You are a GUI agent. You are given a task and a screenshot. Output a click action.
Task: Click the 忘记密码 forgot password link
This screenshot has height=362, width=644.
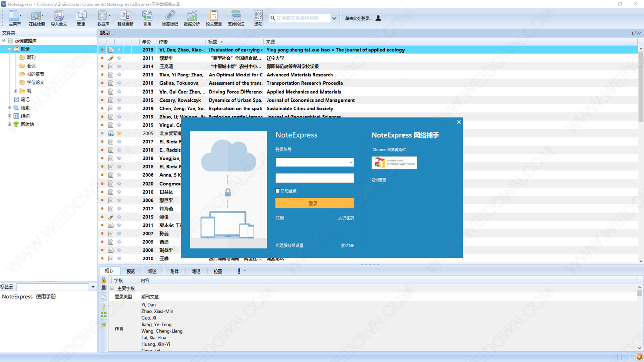tap(346, 218)
